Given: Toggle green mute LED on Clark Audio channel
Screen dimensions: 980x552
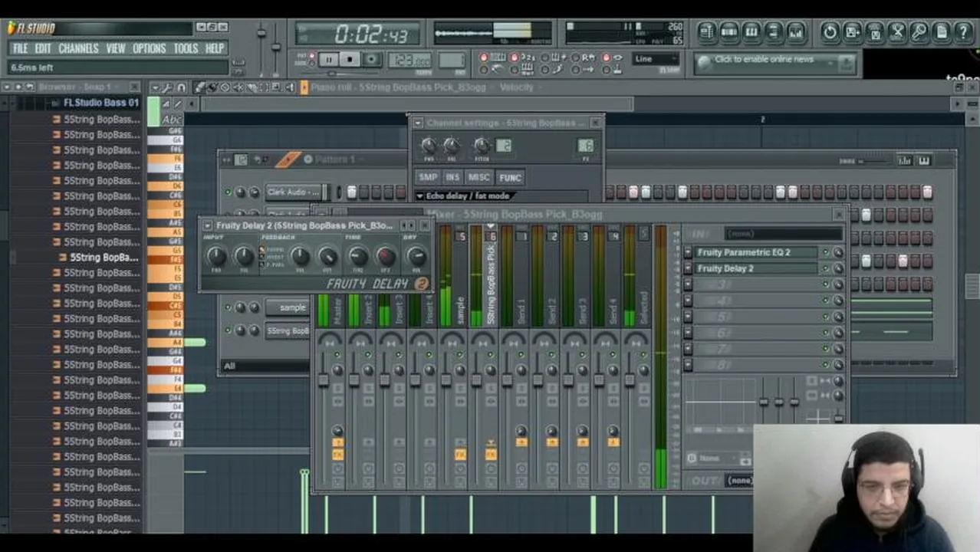Looking at the screenshot, I should pyautogui.click(x=228, y=192).
